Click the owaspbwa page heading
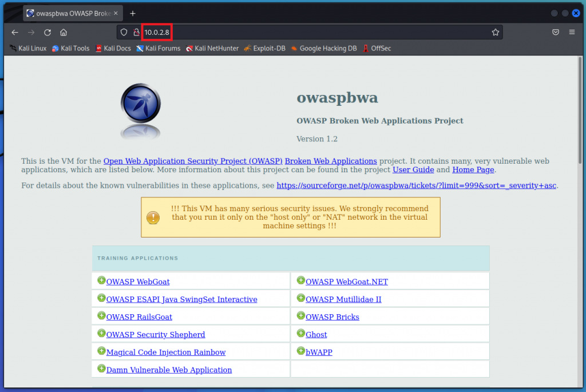586x392 pixels. coord(337,98)
